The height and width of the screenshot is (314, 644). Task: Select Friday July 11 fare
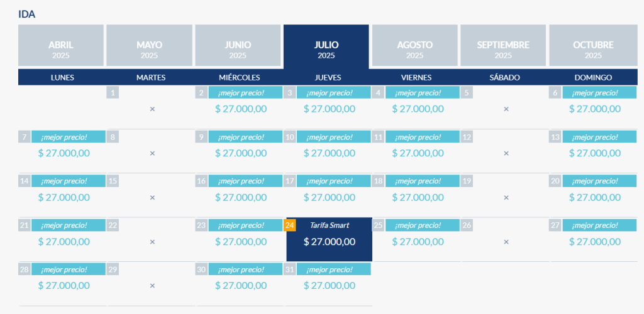click(418, 153)
